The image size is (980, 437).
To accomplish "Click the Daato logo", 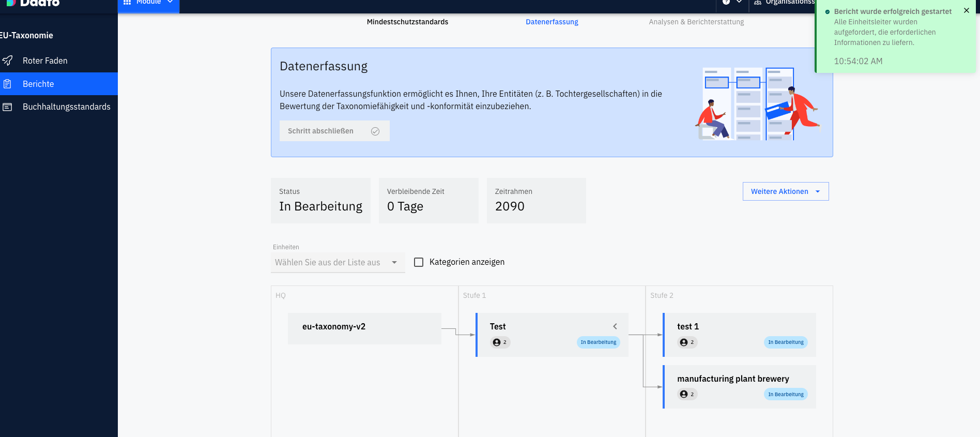I will point(33,3).
